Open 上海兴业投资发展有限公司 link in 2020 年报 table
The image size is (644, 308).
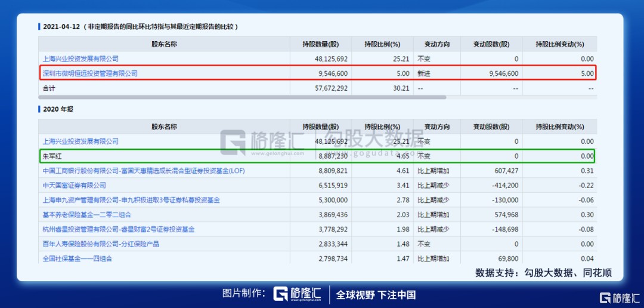point(80,141)
